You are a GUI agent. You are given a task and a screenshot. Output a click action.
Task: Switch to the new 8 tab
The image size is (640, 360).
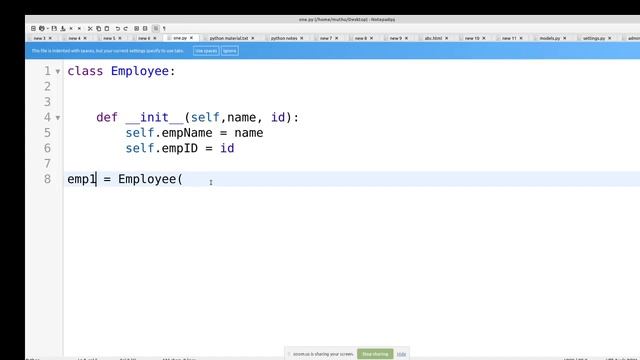pos(361,38)
